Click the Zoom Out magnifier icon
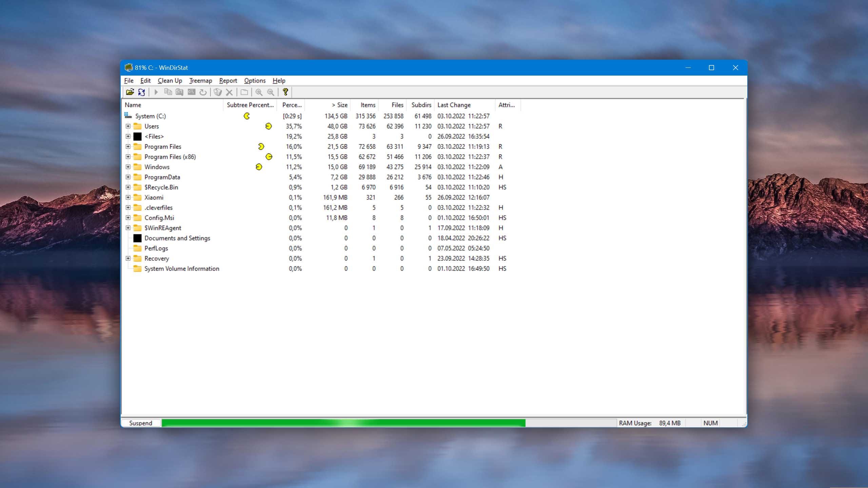Image resolution: width=868 pixels, height=488 pixels. tap(271, 92)
